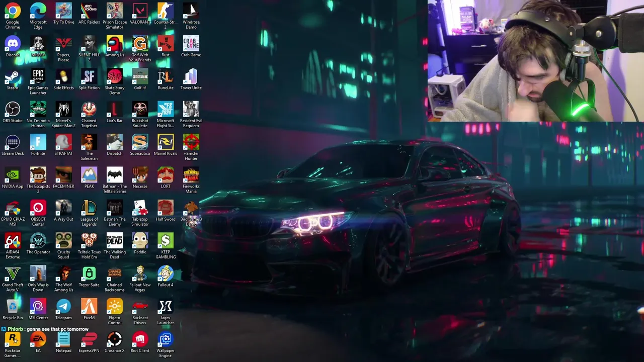Select the Subnautica icon
644x362 pixels.
pos(140,142)
